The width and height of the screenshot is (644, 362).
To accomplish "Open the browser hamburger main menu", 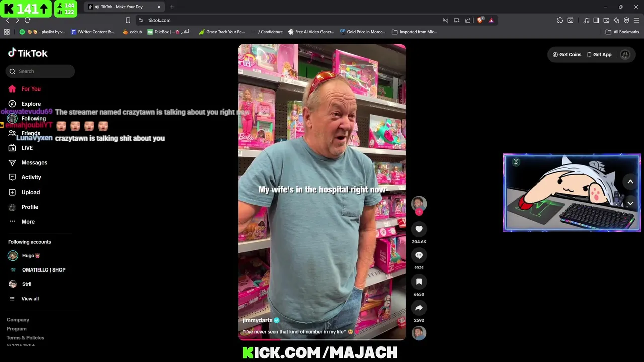I will point(636,20).
